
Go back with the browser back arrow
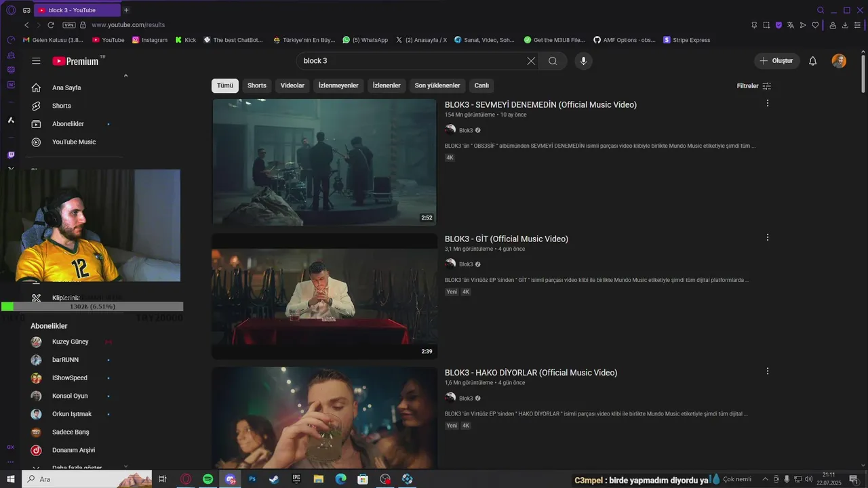[26, 25]
